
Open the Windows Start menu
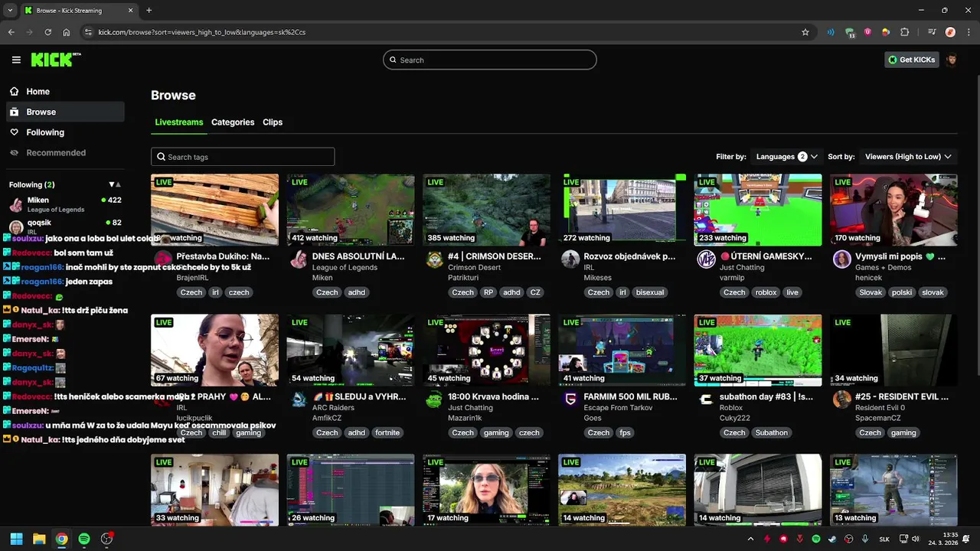click(16, 539)
